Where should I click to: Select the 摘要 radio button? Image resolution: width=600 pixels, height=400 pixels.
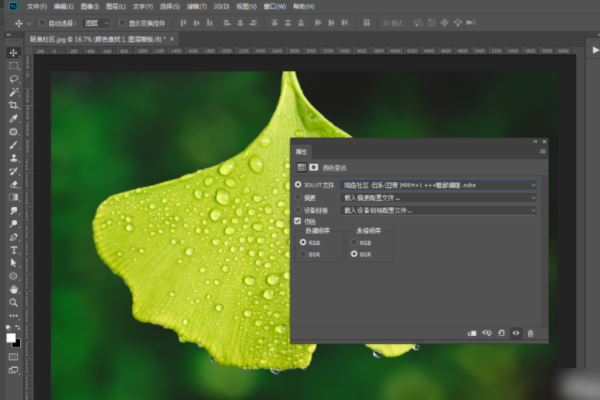[298, 198]
